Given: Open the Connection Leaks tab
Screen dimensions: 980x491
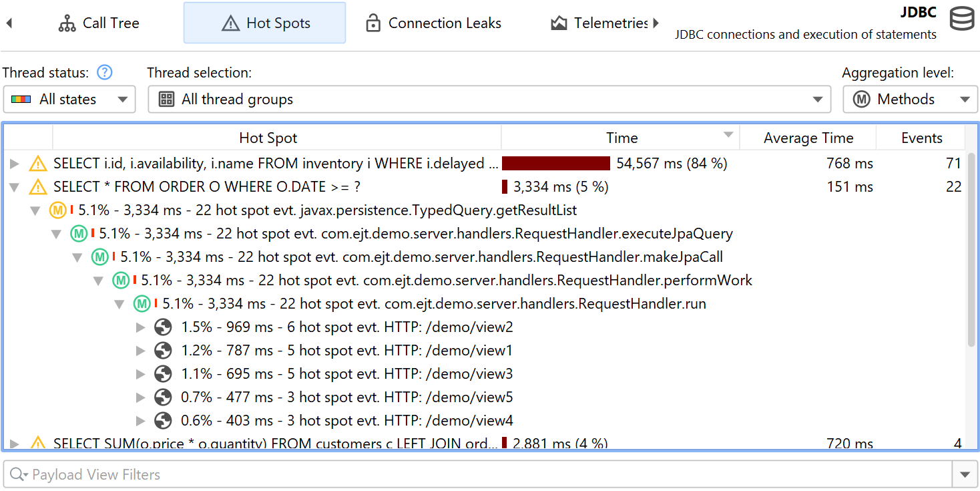Looking at the screenshot, I should click(433, 23).
